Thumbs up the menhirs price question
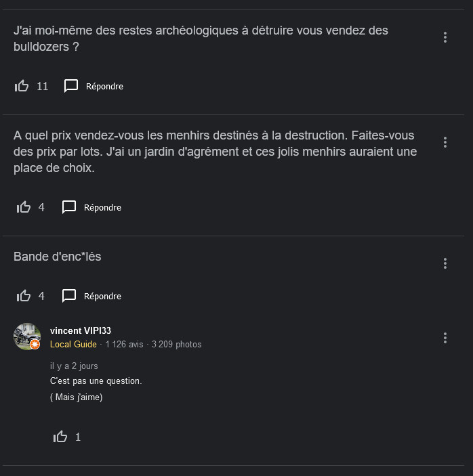Image resolution: width=473 pixels, height=476 pixels. tap(24, 207)
